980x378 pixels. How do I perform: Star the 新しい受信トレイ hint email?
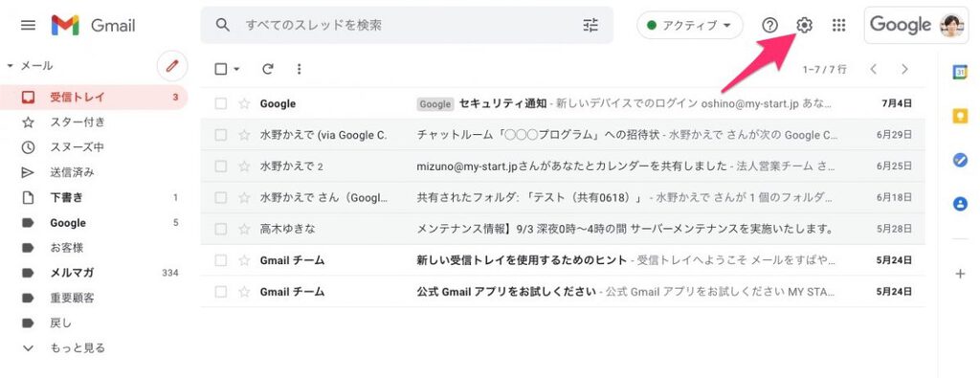tap(244, 260)
